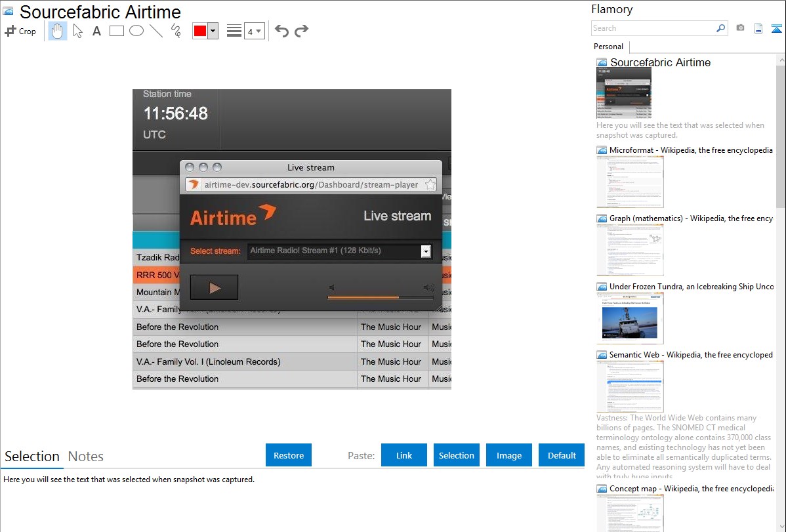Screen dimensions: 786x532
Task: Select the ellipse shape tool
Action: (x=136, y=31)
